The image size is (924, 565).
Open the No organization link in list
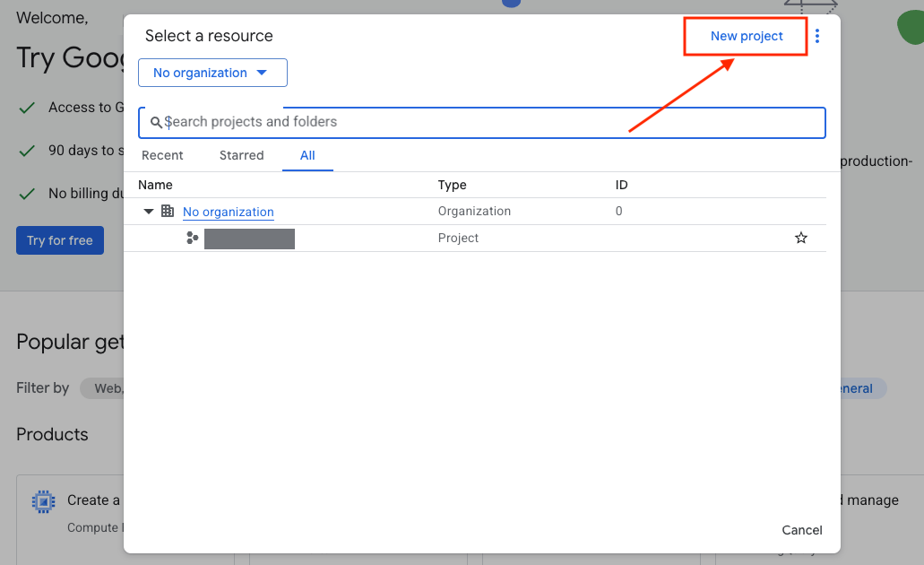click(228, 213)
